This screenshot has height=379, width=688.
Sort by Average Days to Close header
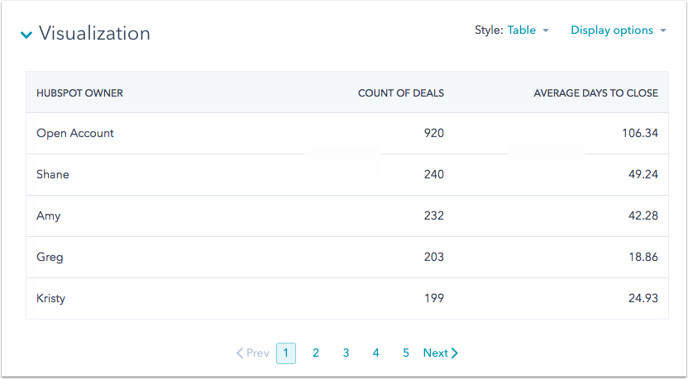pos(595,93)
